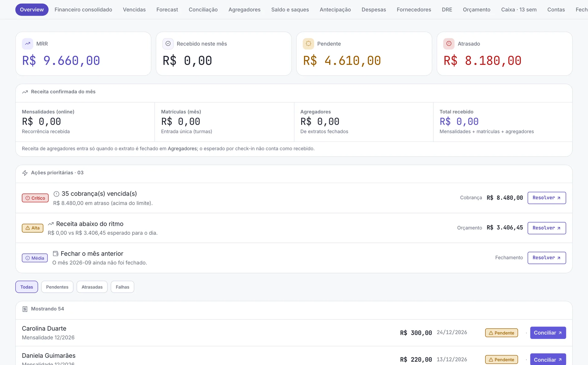This screenshot has width=588, height=365.
Task: Open the Saldo e saques tab
Action: click(x=290, y=10)
